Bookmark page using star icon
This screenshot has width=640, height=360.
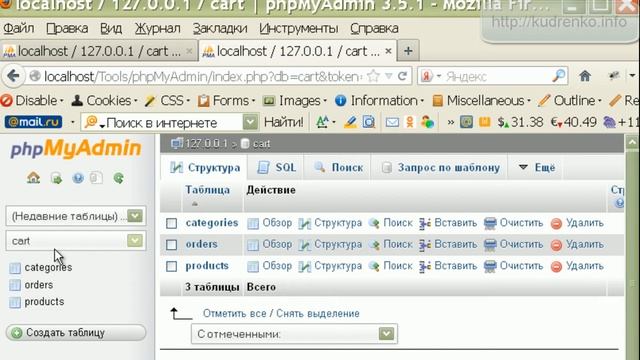(373, 76)
